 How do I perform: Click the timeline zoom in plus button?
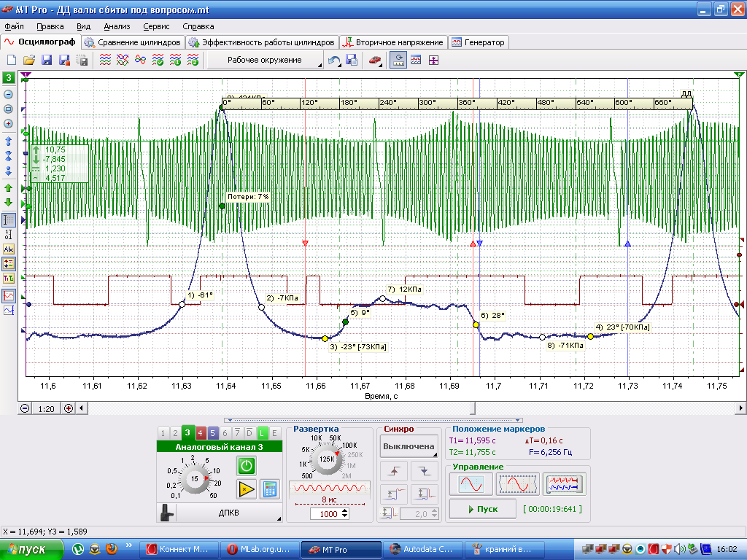click(x=69, y=408)
